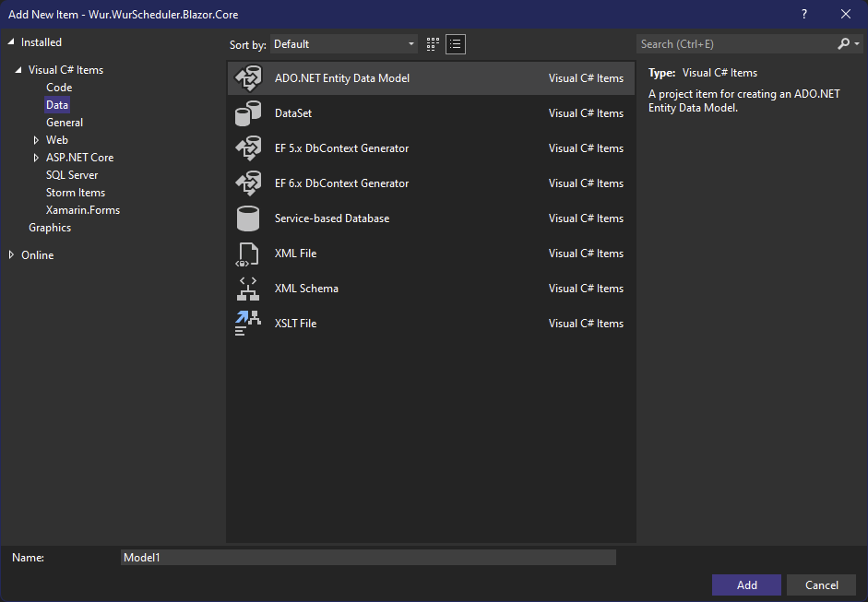Click the 'XML File' item name

295,254
